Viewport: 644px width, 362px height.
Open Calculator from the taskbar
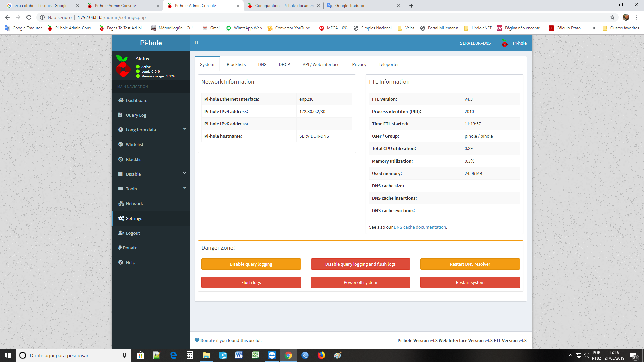coord(190,355)
